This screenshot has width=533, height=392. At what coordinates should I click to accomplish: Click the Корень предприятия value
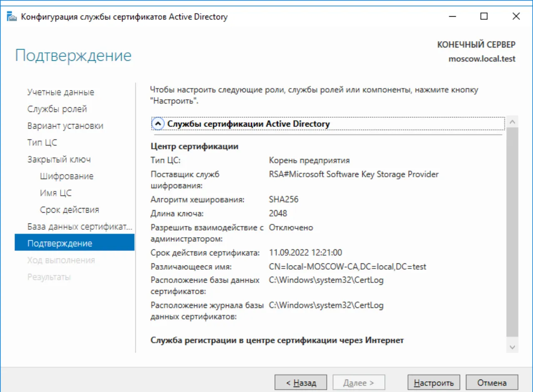(x=309, y=160)
